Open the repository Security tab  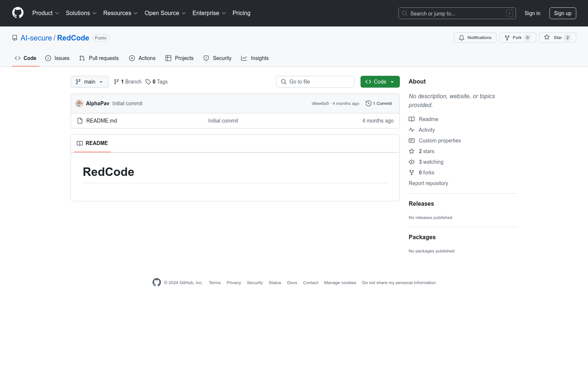tap(218, 58)
